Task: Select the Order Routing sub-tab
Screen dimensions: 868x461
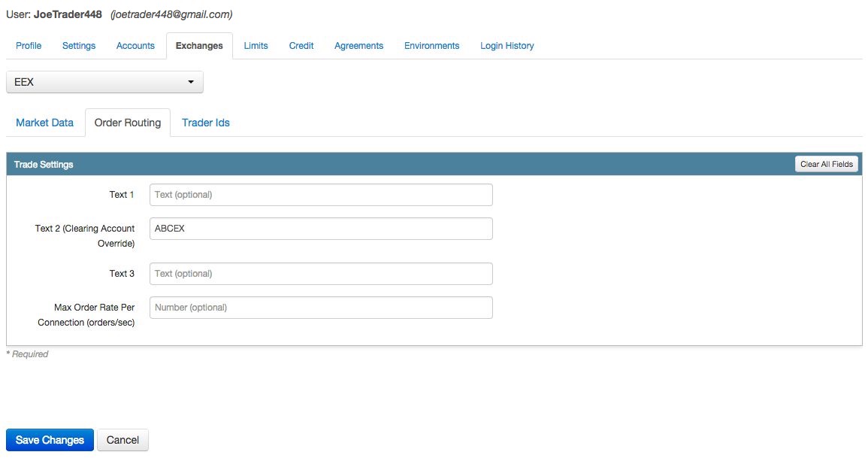Action: (127, 123)
